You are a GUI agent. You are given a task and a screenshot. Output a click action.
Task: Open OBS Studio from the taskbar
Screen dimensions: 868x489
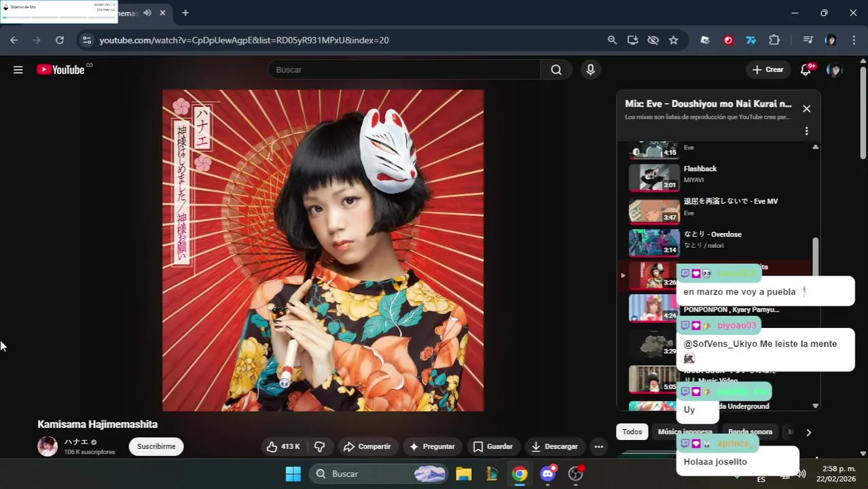pyautogui.click(x=576, y=474)
